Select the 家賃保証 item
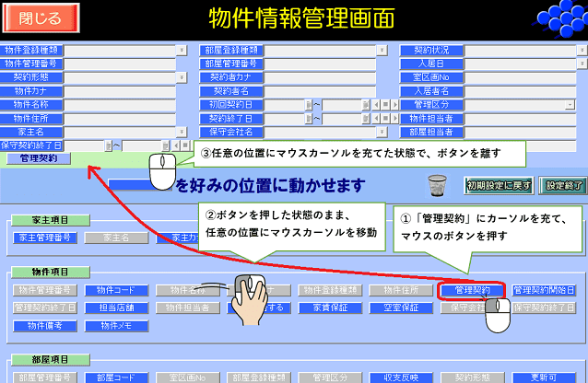The image size is (588, 383). click(x=333, y=308)
